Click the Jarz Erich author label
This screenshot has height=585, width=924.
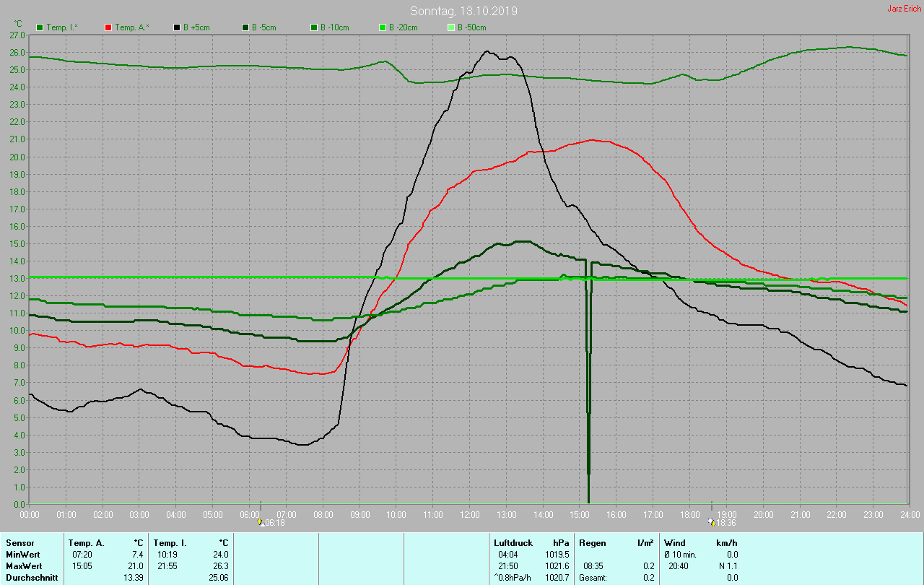(904, 9)
